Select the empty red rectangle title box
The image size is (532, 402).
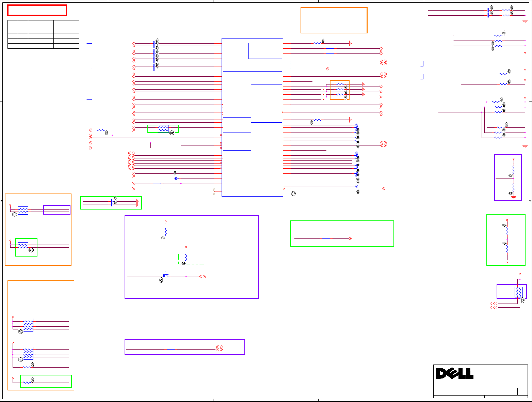[x=37, y=10]
